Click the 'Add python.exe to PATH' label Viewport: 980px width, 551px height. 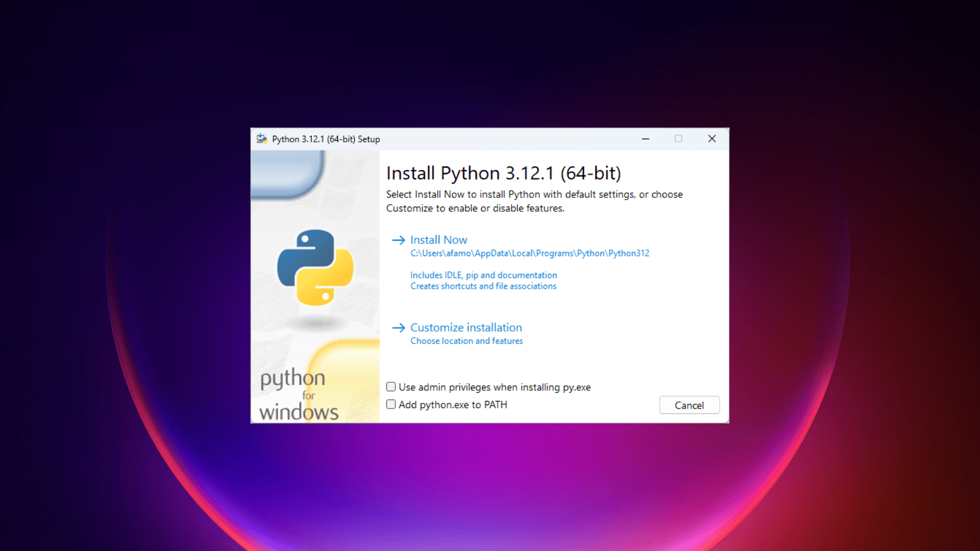(453, 405)
